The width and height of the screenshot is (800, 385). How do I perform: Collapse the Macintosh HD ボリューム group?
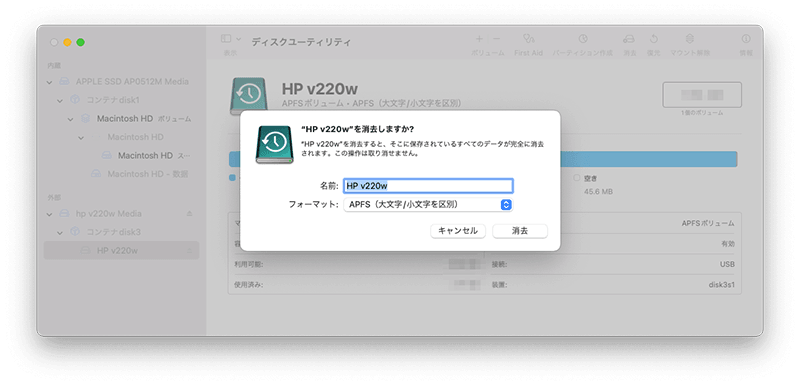pyautogui.click(x=71, y=119)
